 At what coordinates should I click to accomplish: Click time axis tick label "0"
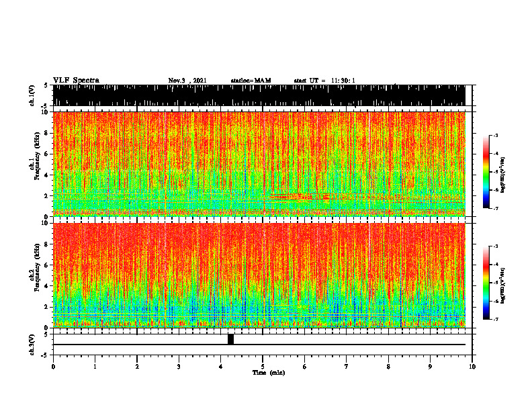(53, 367)
